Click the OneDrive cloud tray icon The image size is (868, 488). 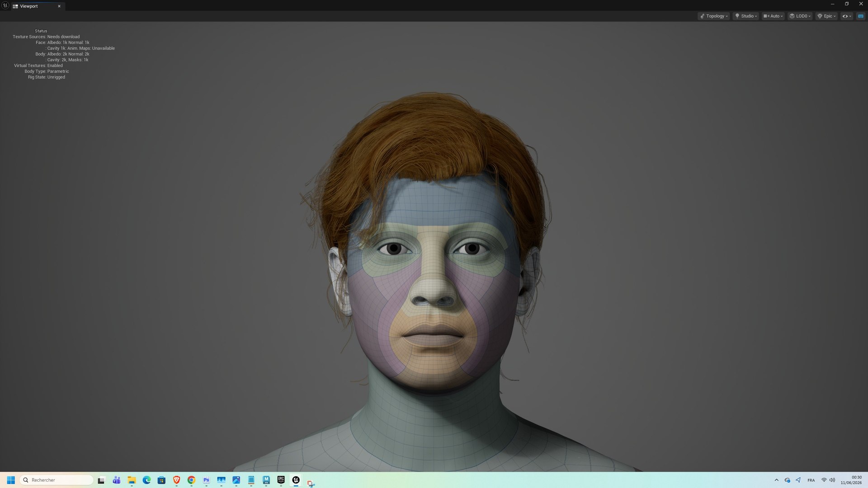click(x=788, y=480)
